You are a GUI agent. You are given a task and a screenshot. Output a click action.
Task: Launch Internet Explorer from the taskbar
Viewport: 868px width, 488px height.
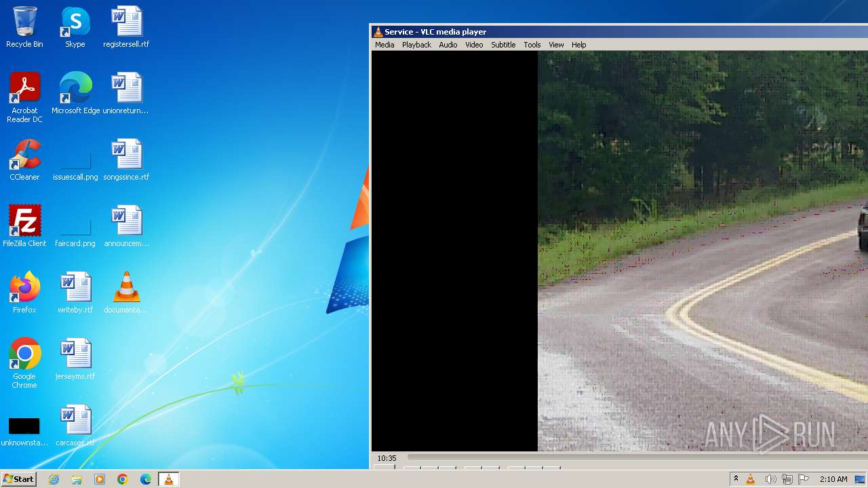click(54, 479)
